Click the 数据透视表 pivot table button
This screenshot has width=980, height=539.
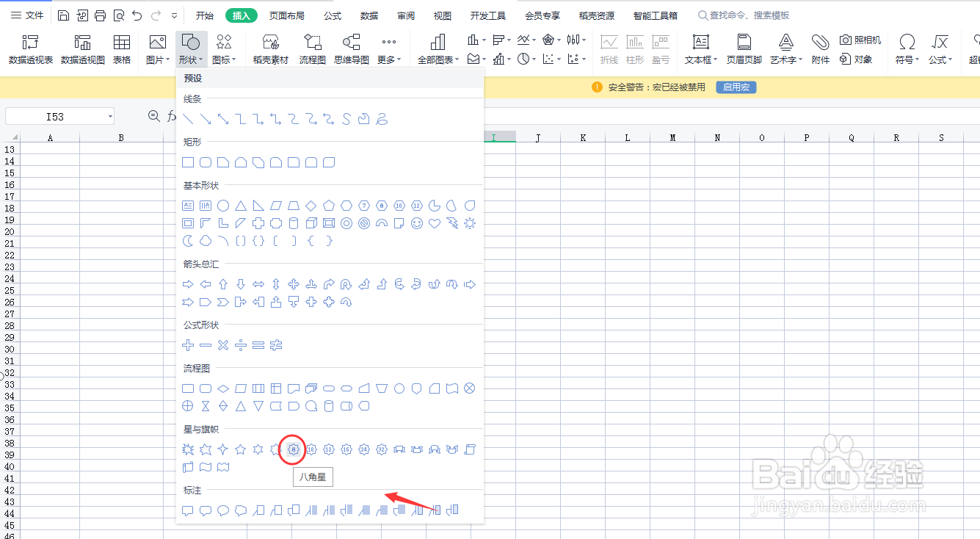[x=31, y=50]
